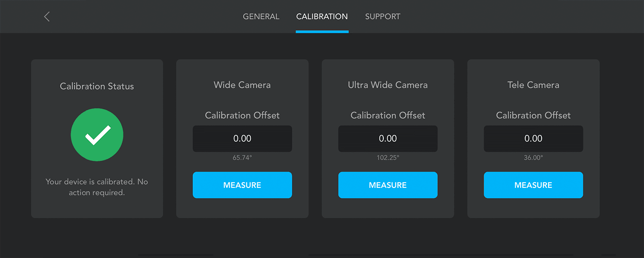Click the green calibration status checkmark
644x258 pixels.
click(97, 135)
